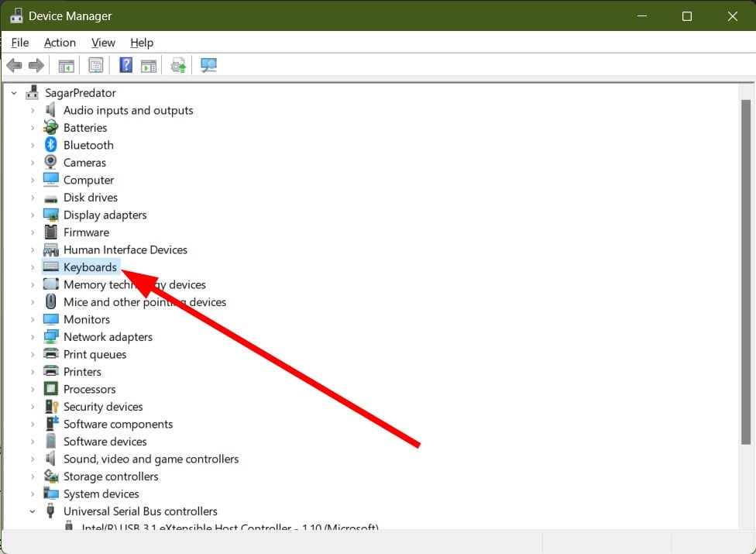This screenshot has height=554, width=756.
Task: Click the Device Manager title bar icon
Action: click(16, 15)
